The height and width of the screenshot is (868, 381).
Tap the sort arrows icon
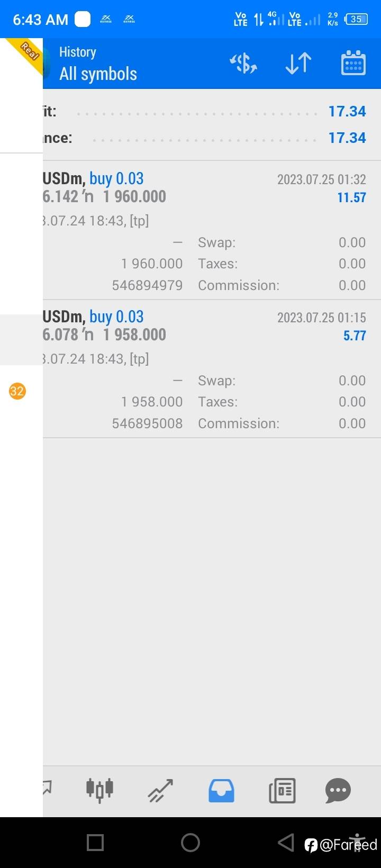(x=298, y=64)
